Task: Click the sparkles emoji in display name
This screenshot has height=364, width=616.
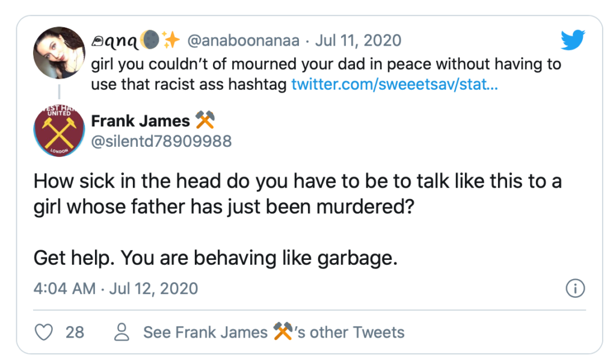Action: 171,41
